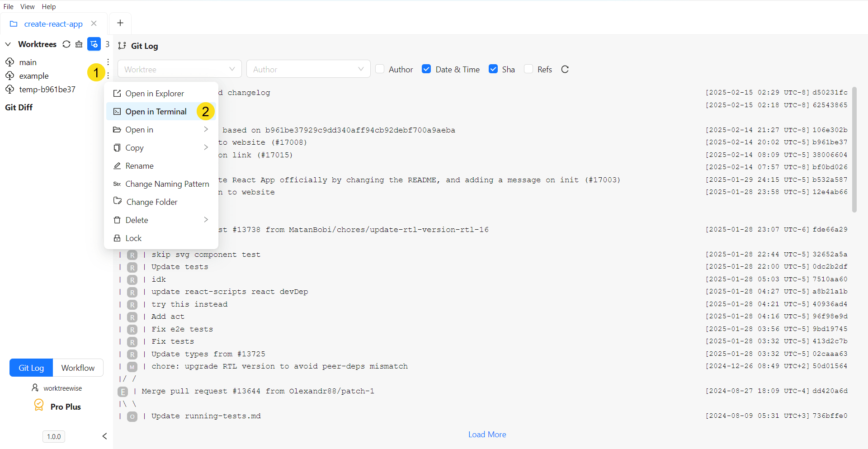
Task: Create a new worktree via the blue add icon
Action: pyautogui.click(x=94, y=44)
